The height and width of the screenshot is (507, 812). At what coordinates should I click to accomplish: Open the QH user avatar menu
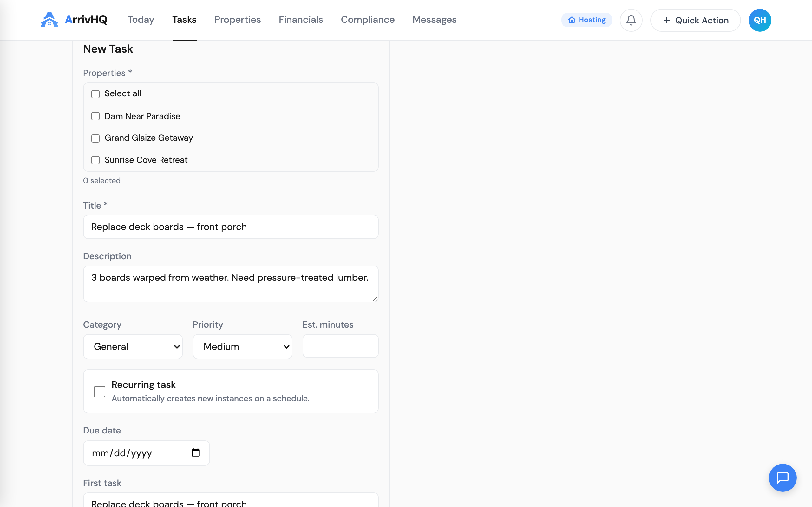(x=760, y=20)
